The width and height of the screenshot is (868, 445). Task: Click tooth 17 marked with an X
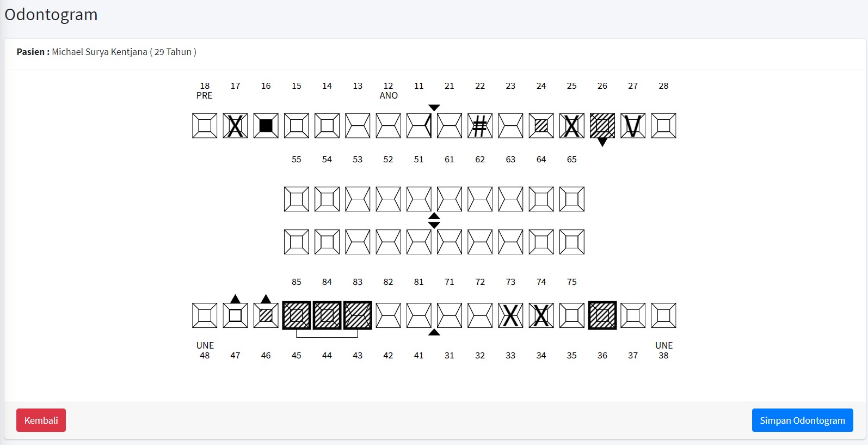click(235, 126)
